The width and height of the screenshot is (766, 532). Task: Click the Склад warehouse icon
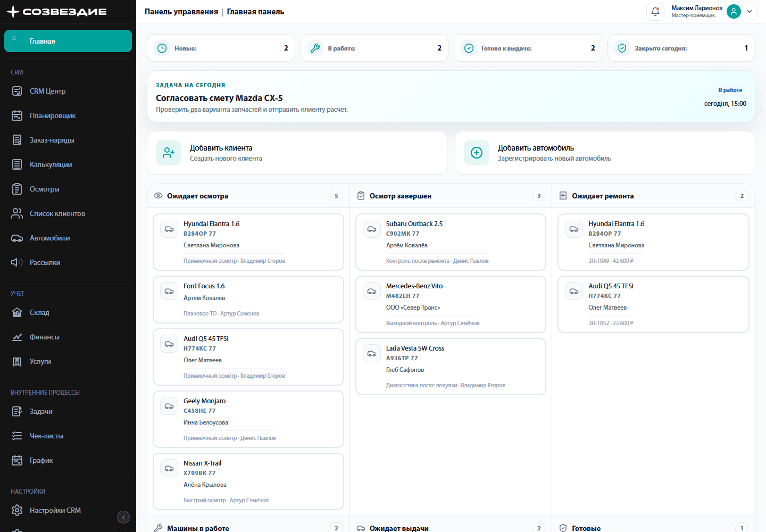[x=17, y=312]
